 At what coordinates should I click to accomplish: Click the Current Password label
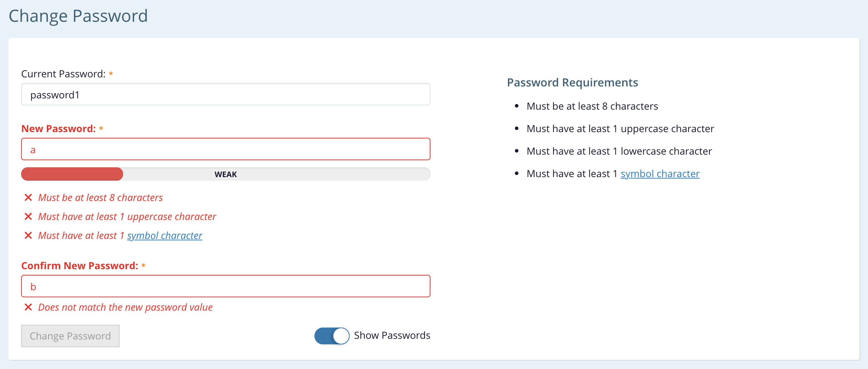coord(63,74)
